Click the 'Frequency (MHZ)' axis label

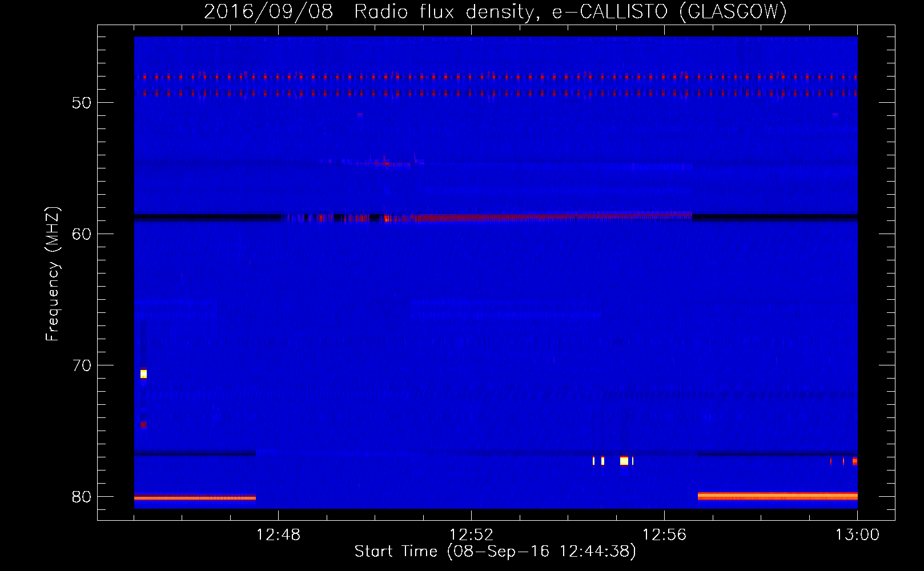pyautogui.click(x=53, y=274)
